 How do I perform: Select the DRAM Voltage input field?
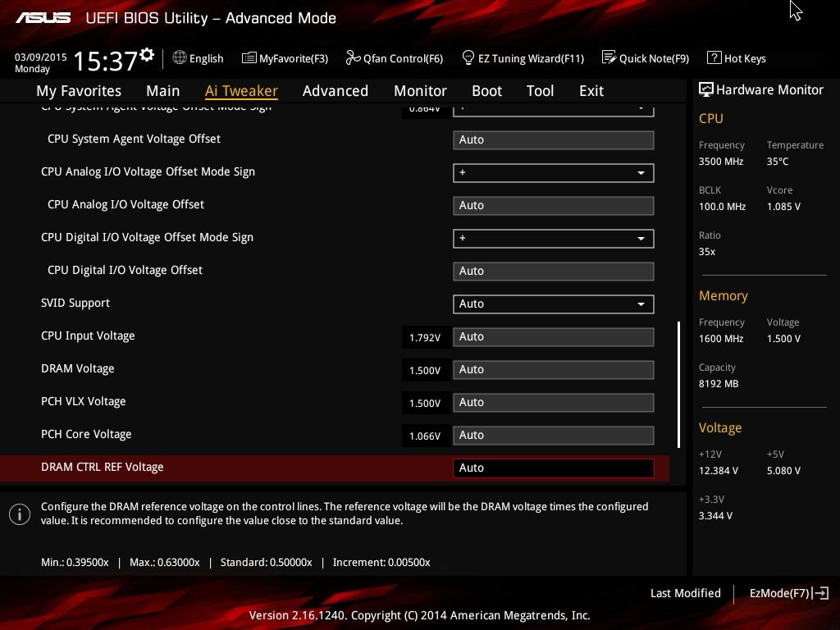[x=553, y=369]
